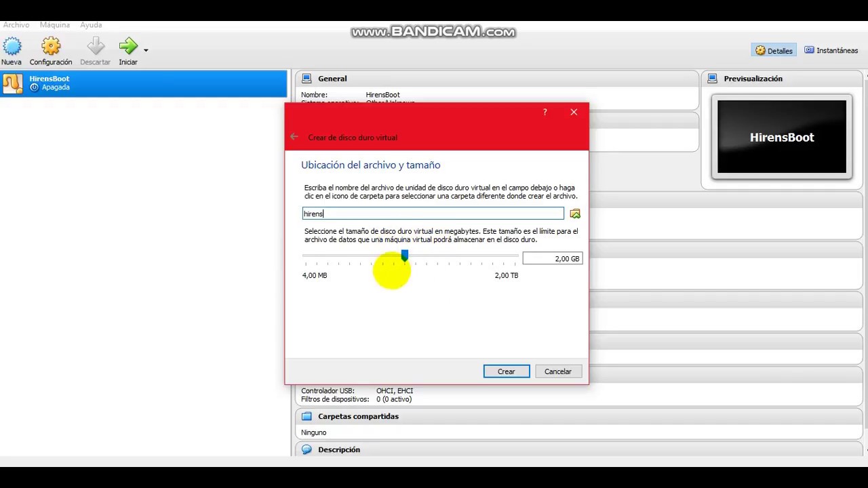Screen dimensions: 868x488
Task: Click the Nueva toolbar icon
Action: click(x=12, y=46)
